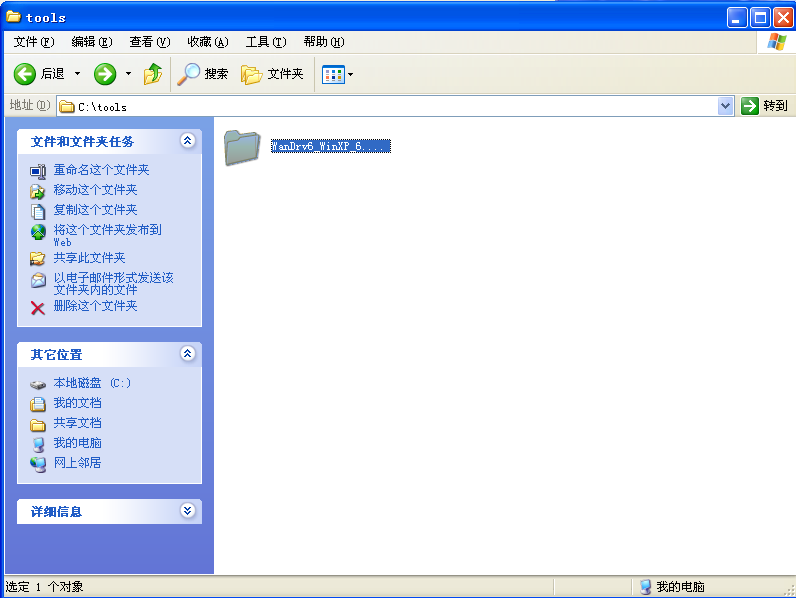This screenshot has height=598, width=796.
Task: Toggle the Folders (文件夹) pane
Action: point(272,74)
